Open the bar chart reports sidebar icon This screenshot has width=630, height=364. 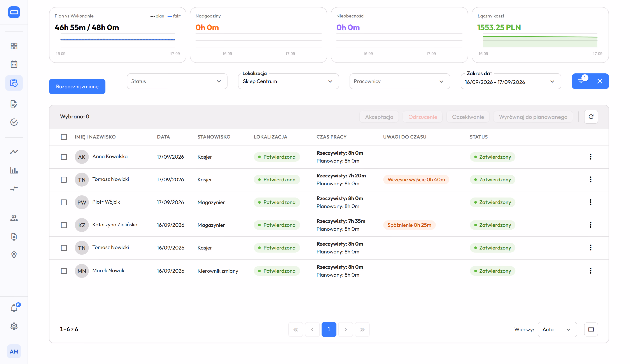pyautogui.click(x=14, y=170)
